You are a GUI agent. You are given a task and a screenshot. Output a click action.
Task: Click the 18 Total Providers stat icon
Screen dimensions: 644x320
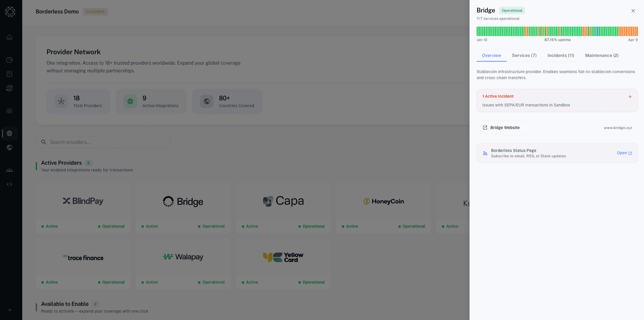click(61, 101)
